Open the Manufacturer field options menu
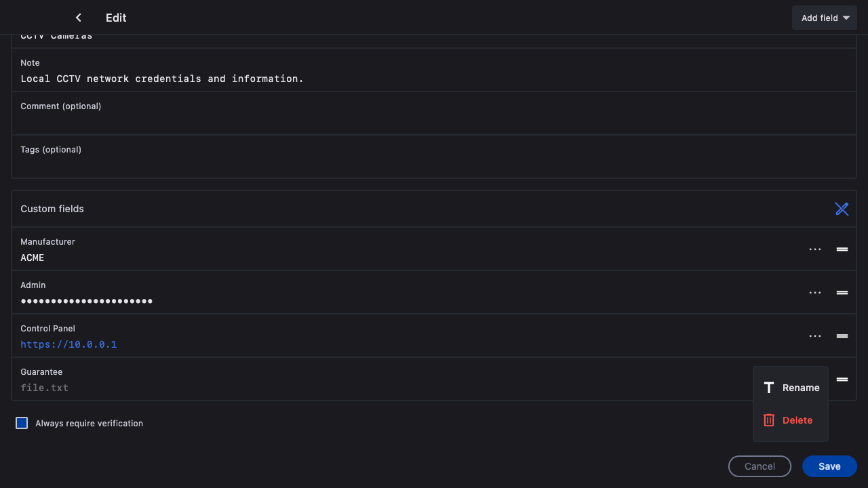This screenshot has height=488, width=868. (815, 249)
